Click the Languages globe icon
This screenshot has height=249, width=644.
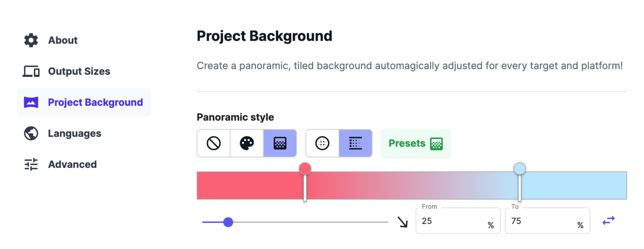click(x=31, y=134)
